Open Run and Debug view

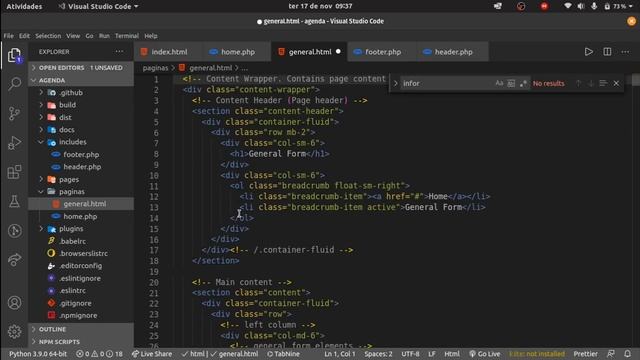pyautogui.click(x=14, y=143)
